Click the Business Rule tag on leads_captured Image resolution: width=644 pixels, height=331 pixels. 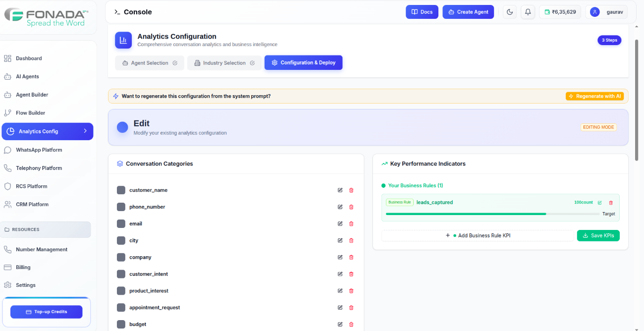pyautogui.click(x=400, y=202)
